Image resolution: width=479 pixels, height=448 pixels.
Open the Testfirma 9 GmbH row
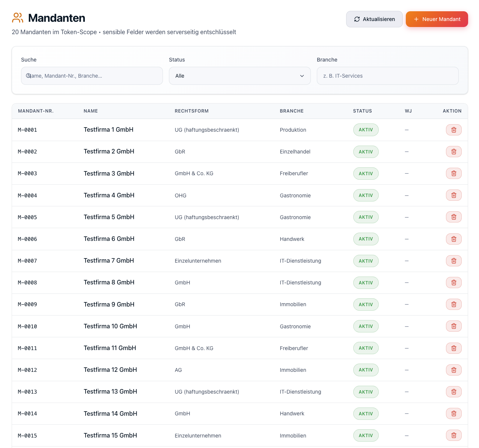click(x=239, y=304)
